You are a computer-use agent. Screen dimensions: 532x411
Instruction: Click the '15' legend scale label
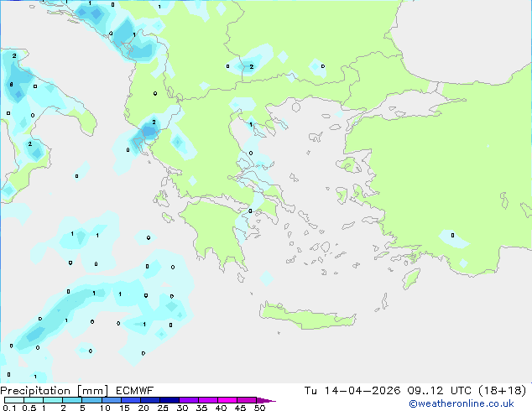[124, 408]
